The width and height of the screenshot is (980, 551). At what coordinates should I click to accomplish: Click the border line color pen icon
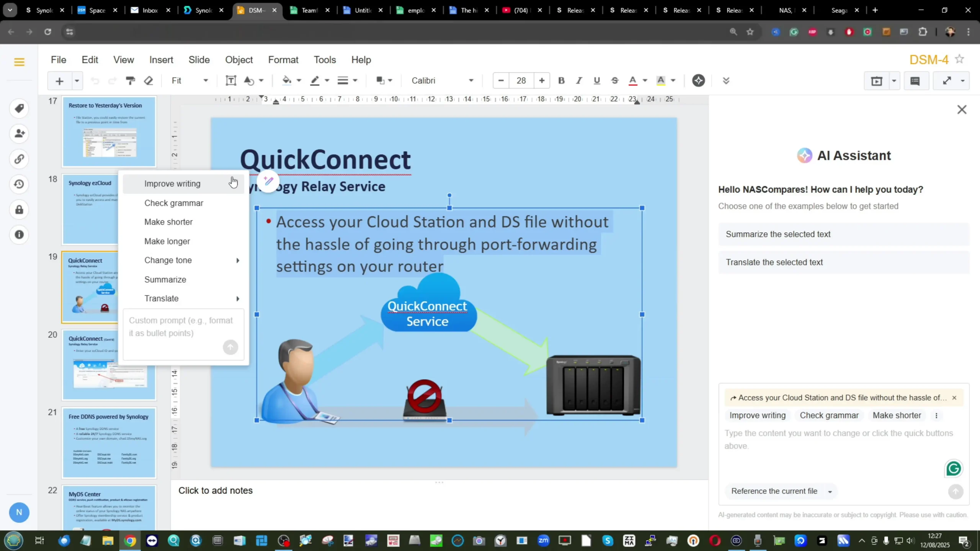point(315,80)
